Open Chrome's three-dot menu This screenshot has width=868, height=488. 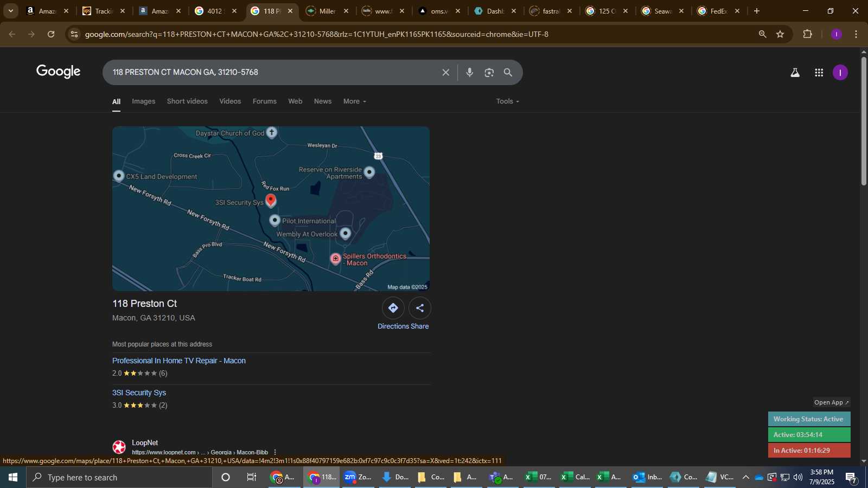[x=856, y=34]
